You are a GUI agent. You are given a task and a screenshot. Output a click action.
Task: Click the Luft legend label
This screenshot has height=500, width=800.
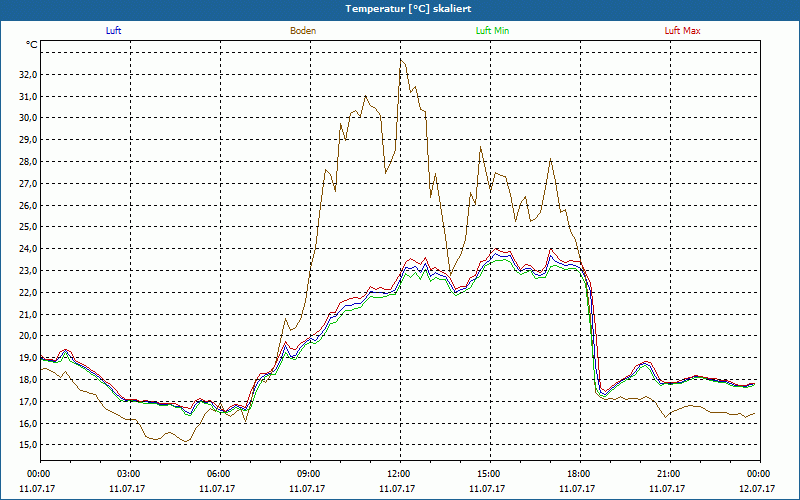point(113,31)
